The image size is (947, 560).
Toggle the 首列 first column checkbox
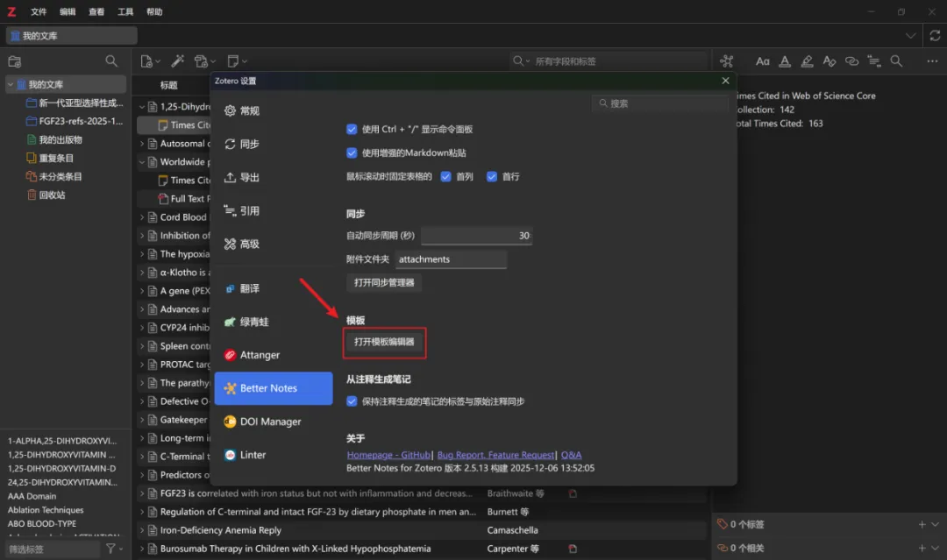(x=445, y=176)
